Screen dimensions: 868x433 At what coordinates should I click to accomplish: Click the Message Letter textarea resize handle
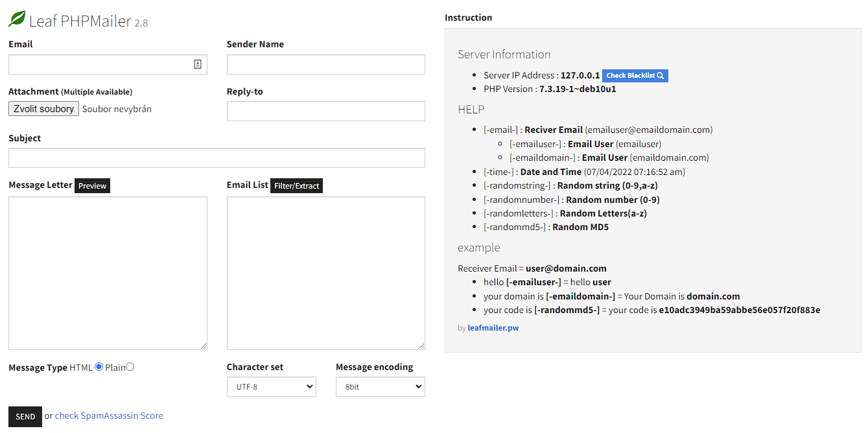pyautogui.click(x=204, y=346)
